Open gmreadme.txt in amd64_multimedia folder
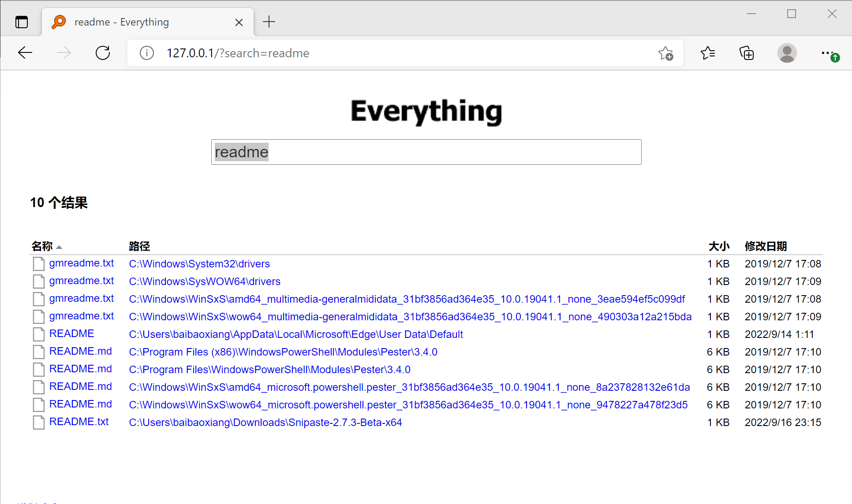The image size is (852, 504). (82, 298)
